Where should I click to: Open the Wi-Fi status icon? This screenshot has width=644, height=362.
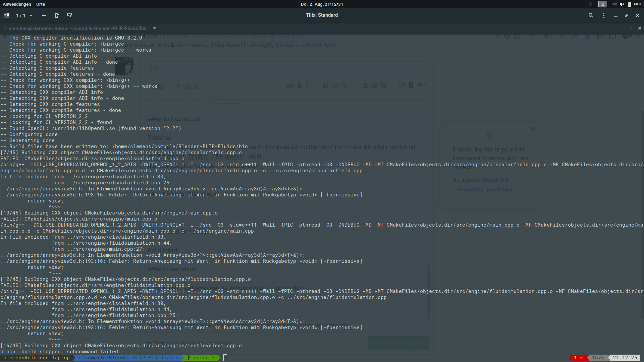[614, 4]
